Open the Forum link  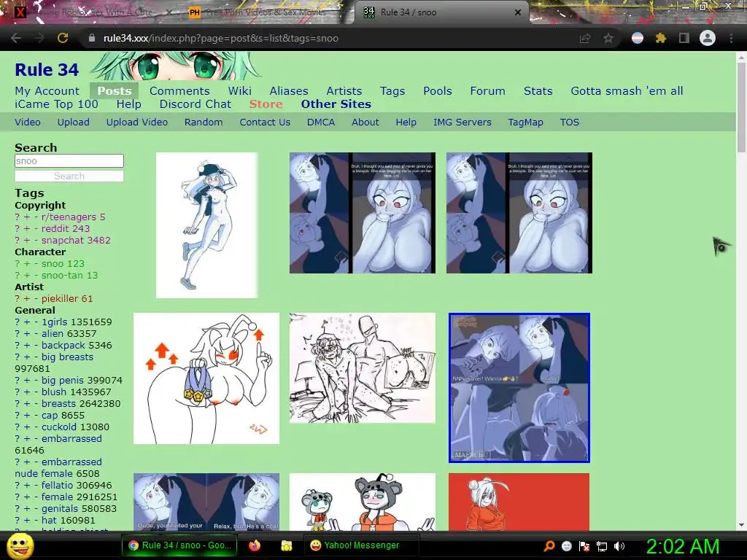tap(487, 91)
